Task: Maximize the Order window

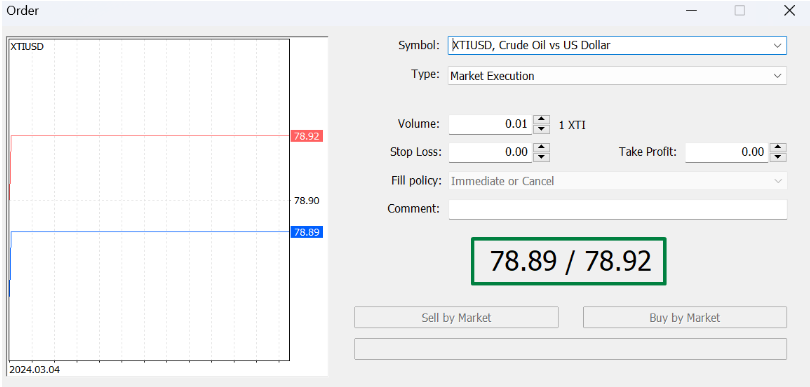Action: [740, 10]
